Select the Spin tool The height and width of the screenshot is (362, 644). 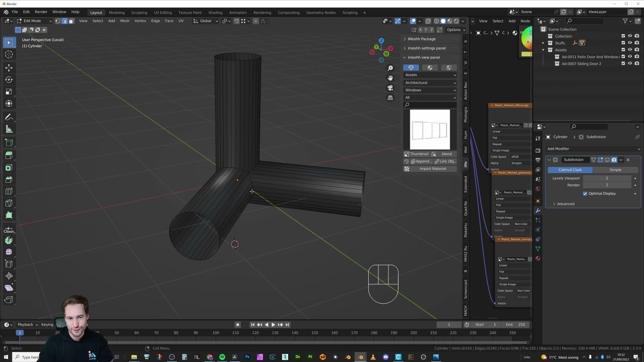9,241
